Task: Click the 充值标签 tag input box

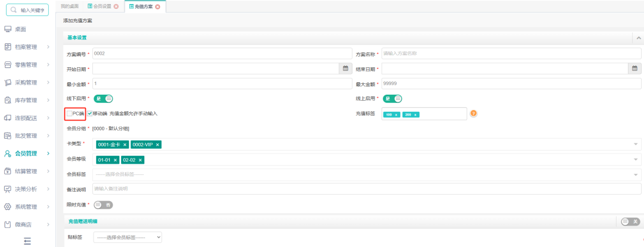Action: (425, 114)
